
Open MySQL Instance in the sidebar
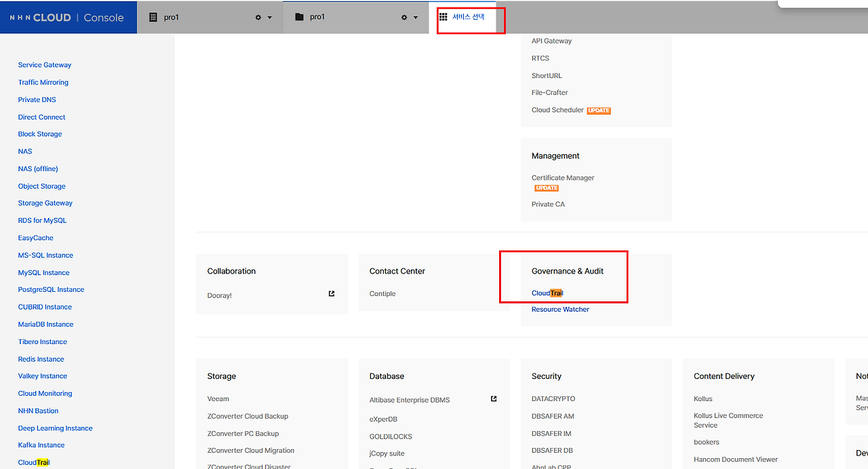pyautogui.click(x=44, y=273)
